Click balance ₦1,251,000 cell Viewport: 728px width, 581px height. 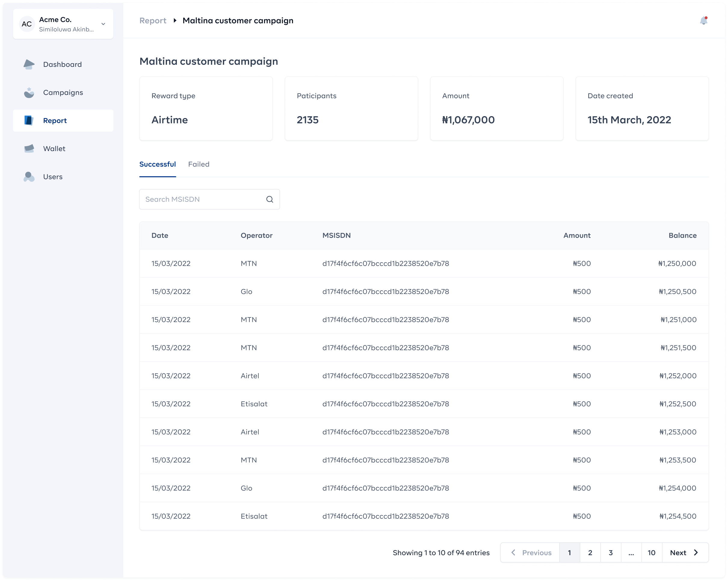pos(678,320)
